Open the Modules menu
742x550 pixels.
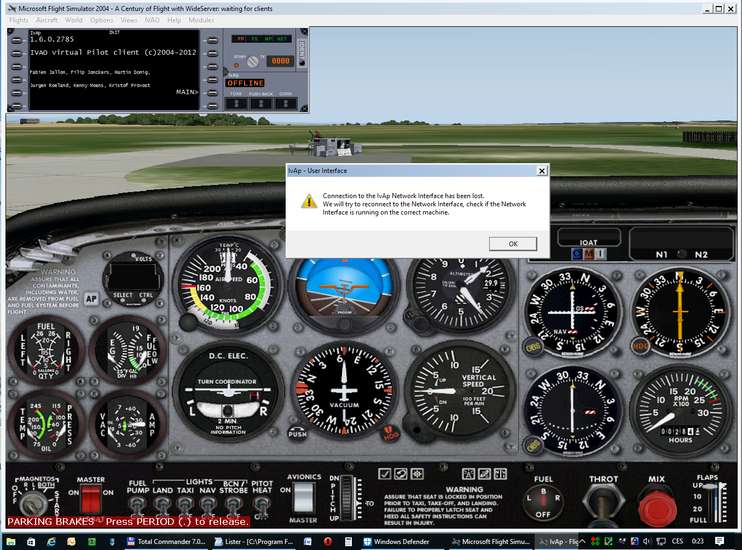[x=201, y=20]
